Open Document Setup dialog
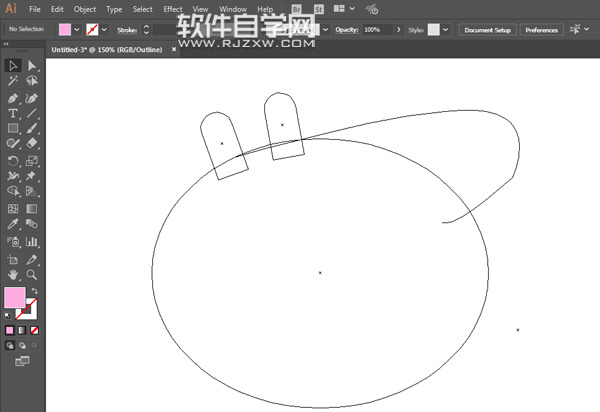The width and height of the screenshot is (600, 412). (488, 30)
